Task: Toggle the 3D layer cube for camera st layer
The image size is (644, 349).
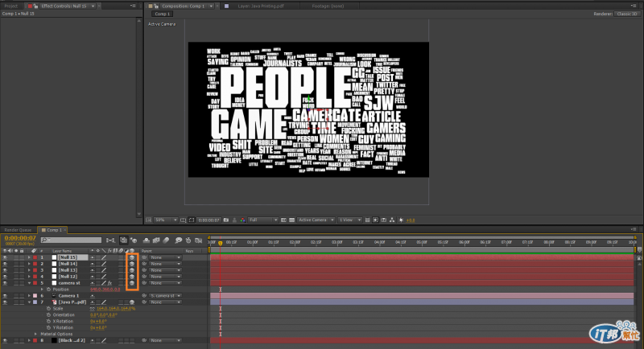Action: click(132, 283)
